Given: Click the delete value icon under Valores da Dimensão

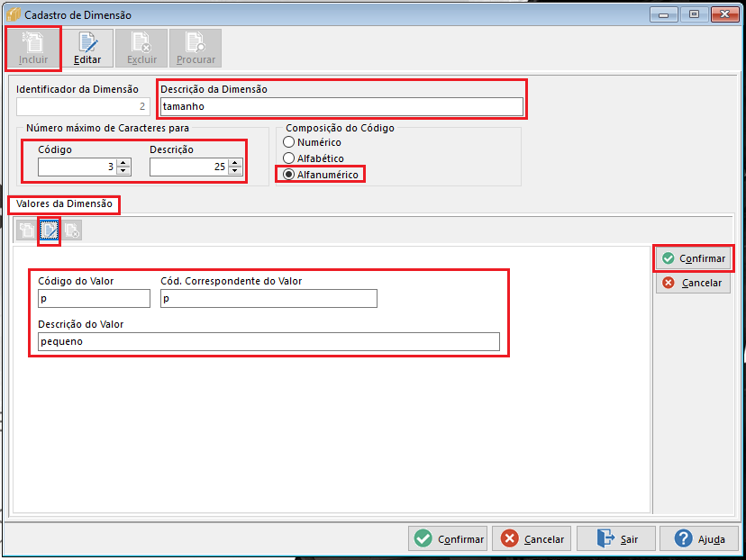Looking at the screenshot, I should (x=72, y=230).
